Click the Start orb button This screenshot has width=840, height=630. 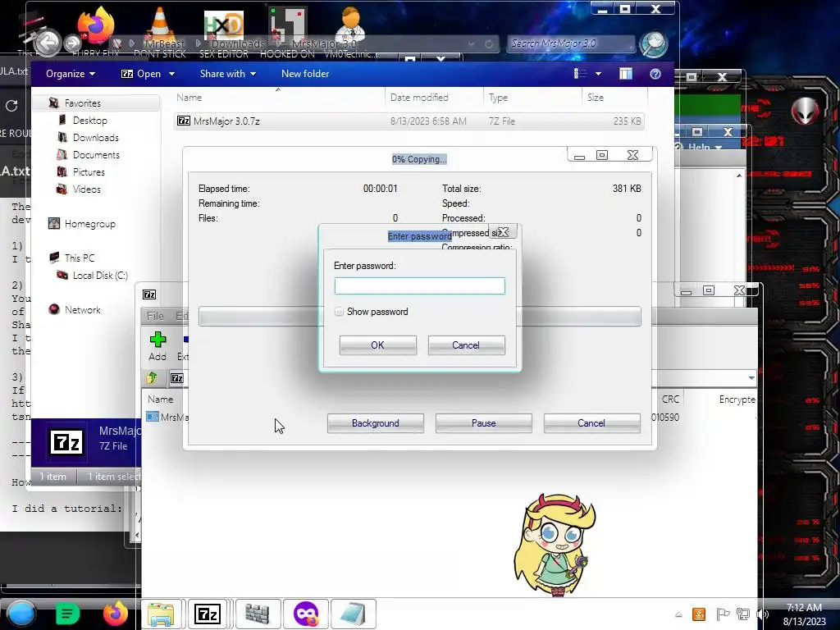point(21,614)
